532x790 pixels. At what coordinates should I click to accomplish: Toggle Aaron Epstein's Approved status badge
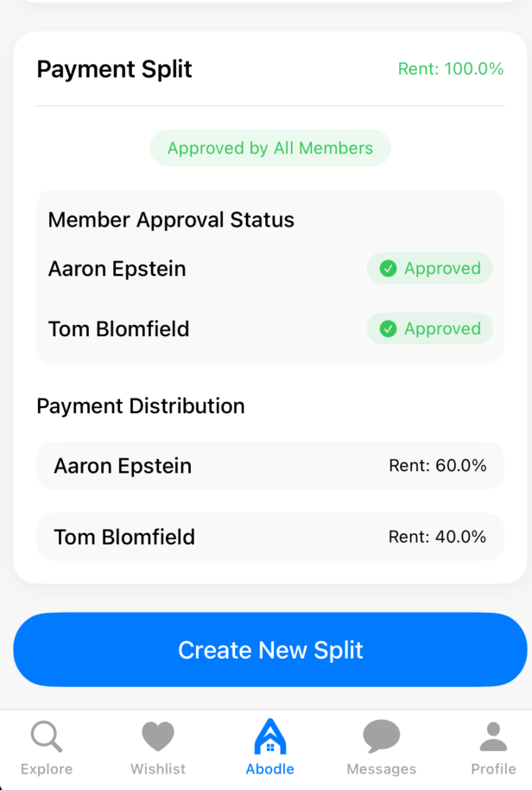(430, 268)
